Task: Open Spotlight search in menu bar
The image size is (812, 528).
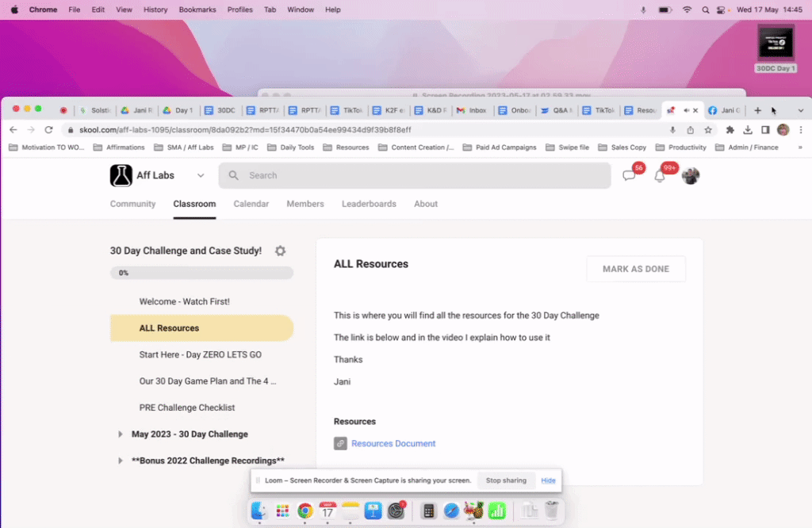Action: pyautogui.click(x=705, y=10)
